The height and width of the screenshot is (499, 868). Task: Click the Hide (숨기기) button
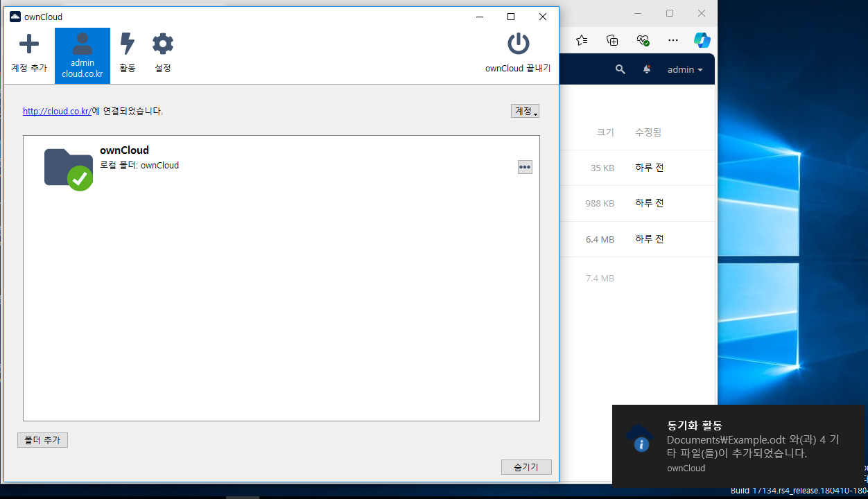tap(526, 467)
